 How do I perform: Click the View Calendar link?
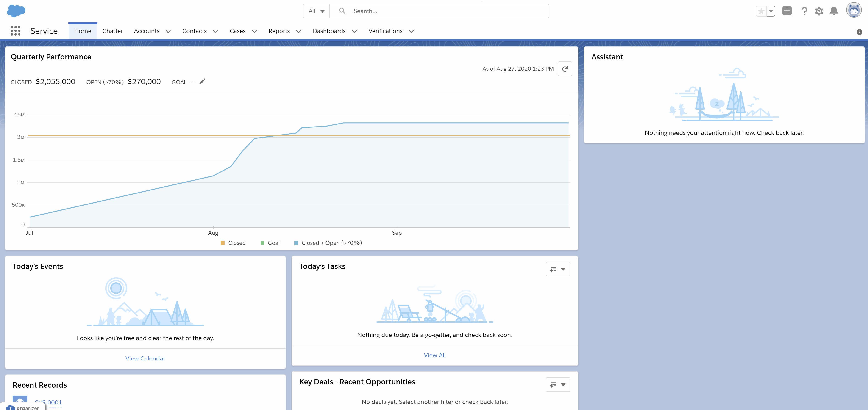point(145,358)
